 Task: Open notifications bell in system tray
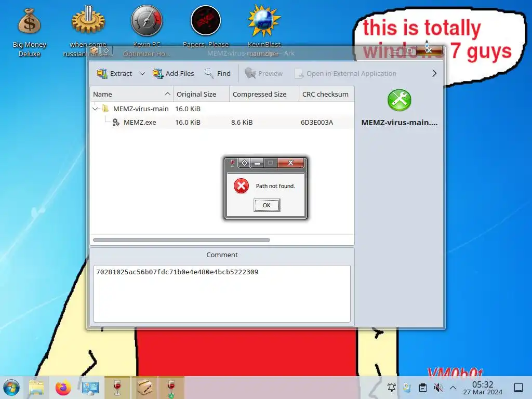[x=392, y=387]
